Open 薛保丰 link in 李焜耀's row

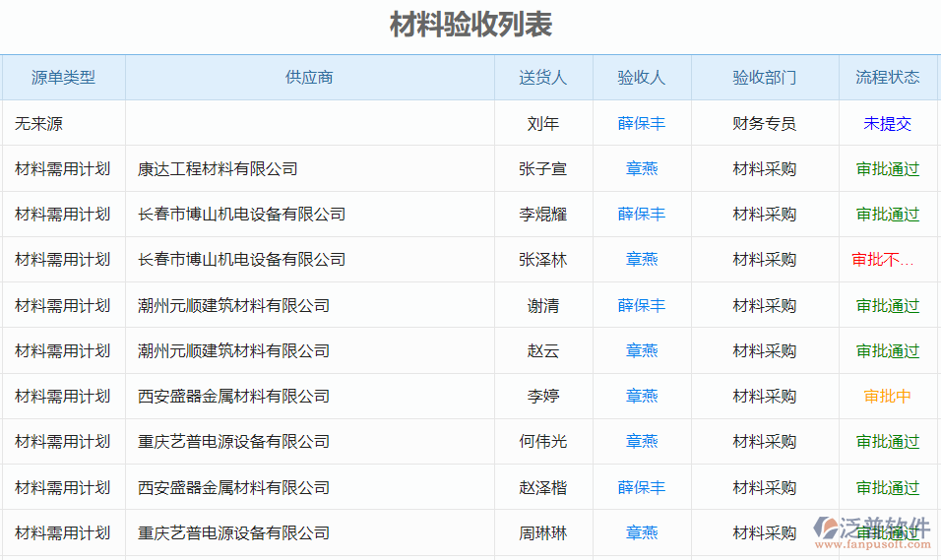point(642,214)
